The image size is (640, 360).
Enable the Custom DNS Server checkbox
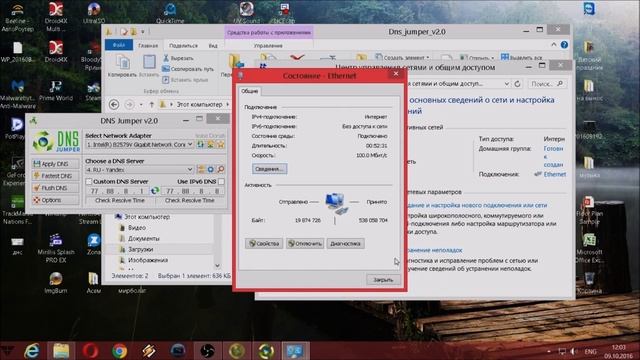(89, 181)
